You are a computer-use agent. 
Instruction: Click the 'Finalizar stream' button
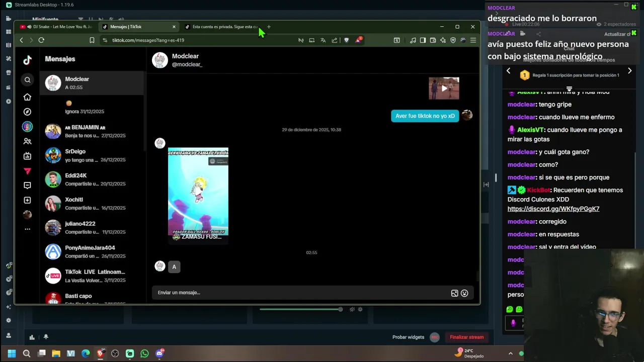[467, 337]
